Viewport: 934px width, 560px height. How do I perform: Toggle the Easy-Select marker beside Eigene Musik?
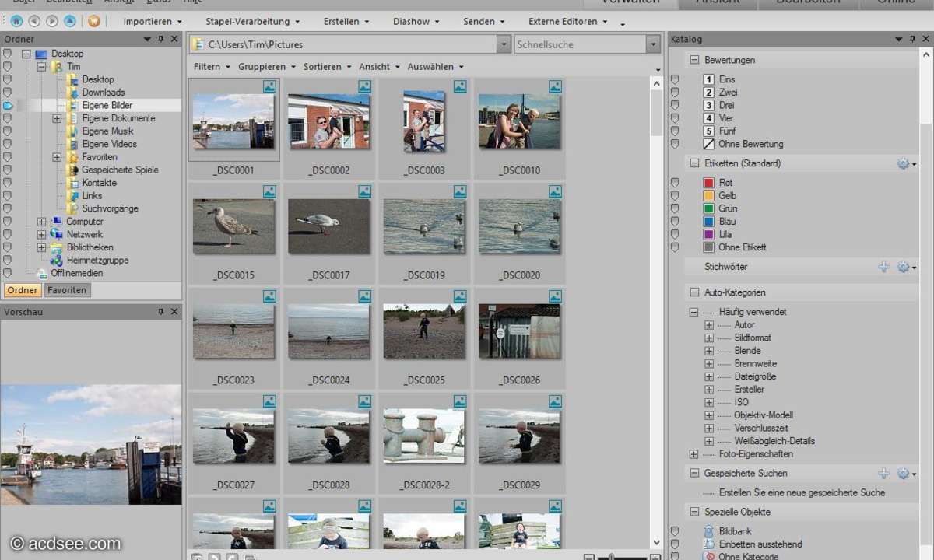pyautogui.click(x=8, y=131)
